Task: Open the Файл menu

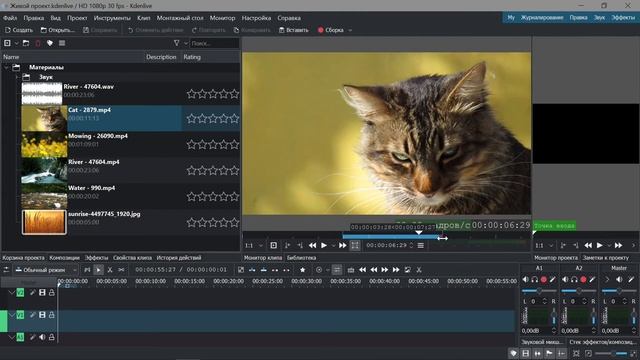Action: pyautogui.click(x=10, y=18)
